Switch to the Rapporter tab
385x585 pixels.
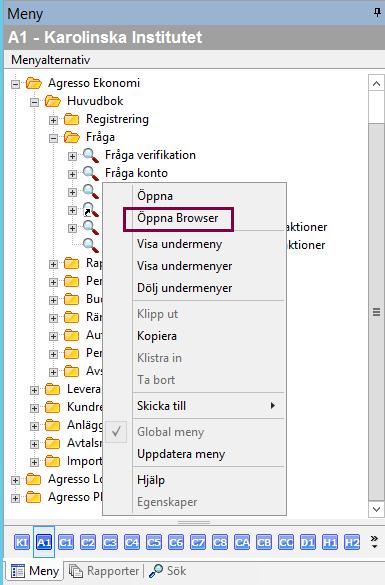pyautogui.click(x=103, y=571)
